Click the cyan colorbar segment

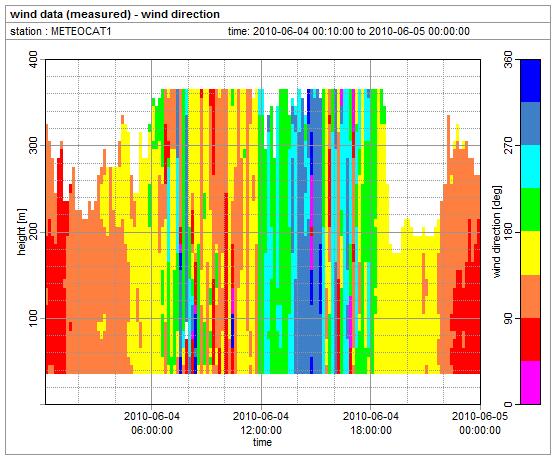tap(530, 167)
